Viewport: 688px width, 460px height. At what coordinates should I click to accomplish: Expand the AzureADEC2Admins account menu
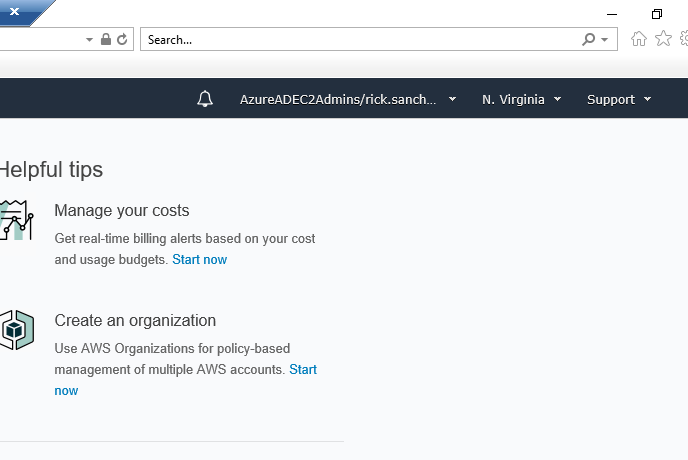click(348, 100)
